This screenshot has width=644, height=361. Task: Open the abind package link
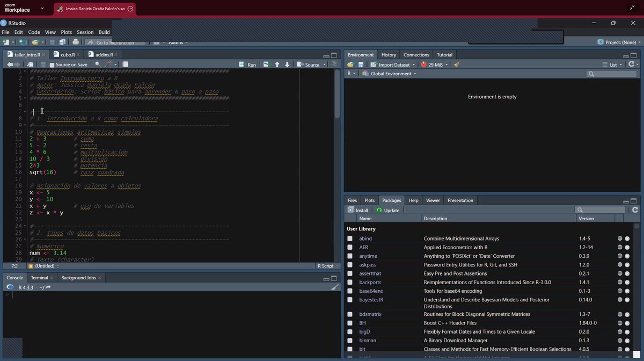point(365,239)
